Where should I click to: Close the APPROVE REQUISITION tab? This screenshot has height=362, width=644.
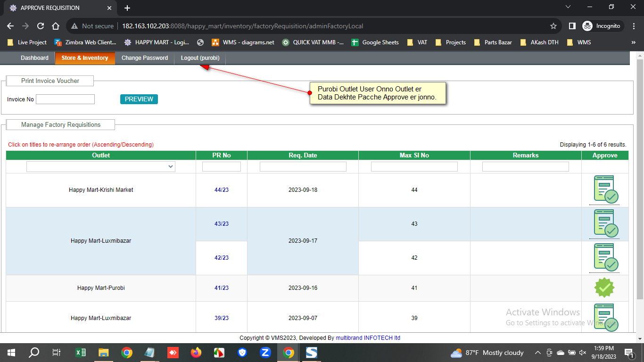tap(109, 8)
